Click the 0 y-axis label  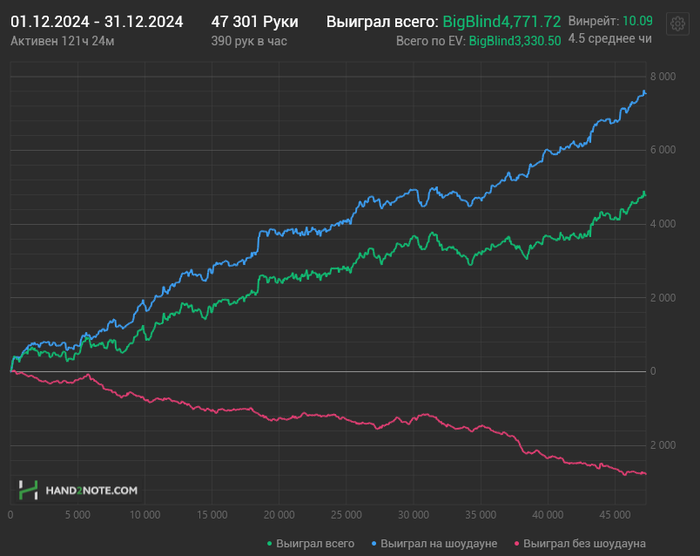653,371
